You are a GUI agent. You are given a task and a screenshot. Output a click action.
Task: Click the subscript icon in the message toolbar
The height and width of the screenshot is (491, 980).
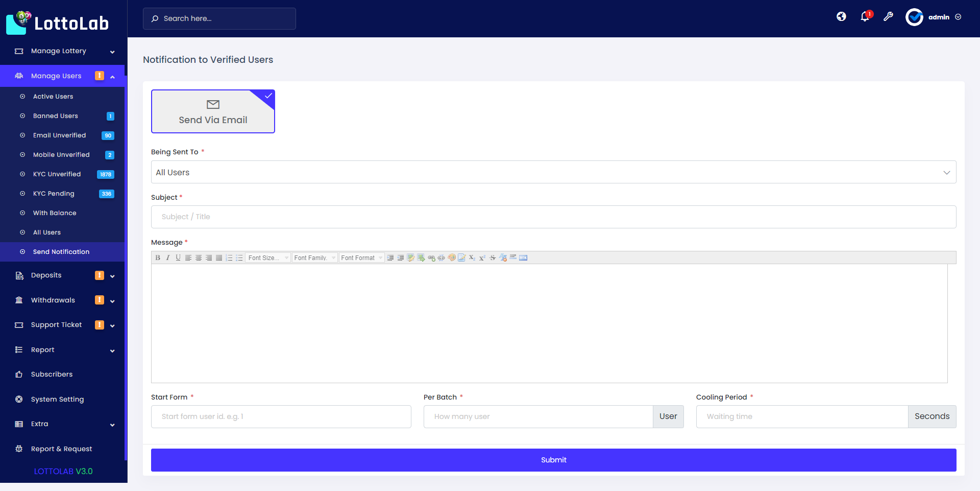(472, 258)
